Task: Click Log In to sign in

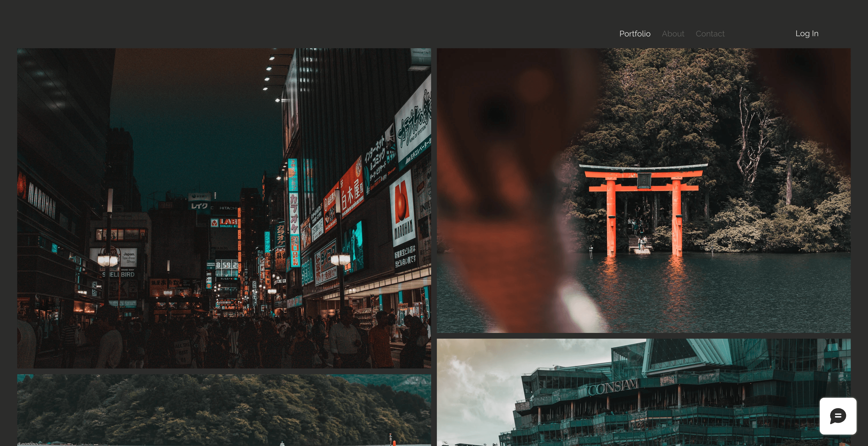Action: pos(807,33)
